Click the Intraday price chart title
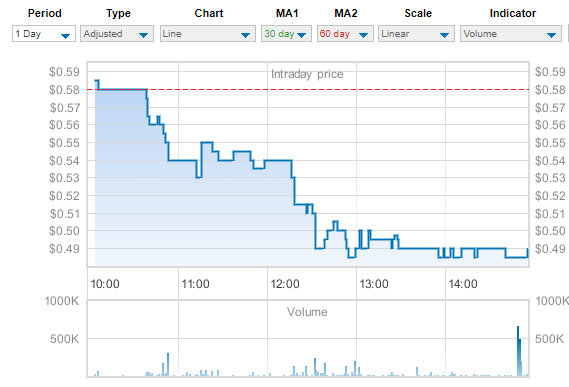This screenshot has height=387, width=569. tap(307, 74)
